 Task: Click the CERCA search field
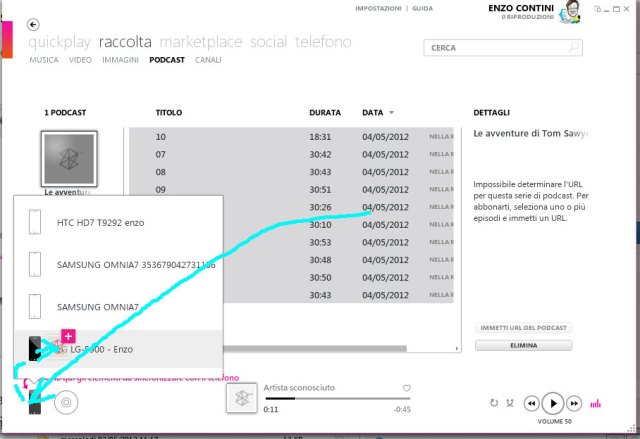click(x=495, y=47)
